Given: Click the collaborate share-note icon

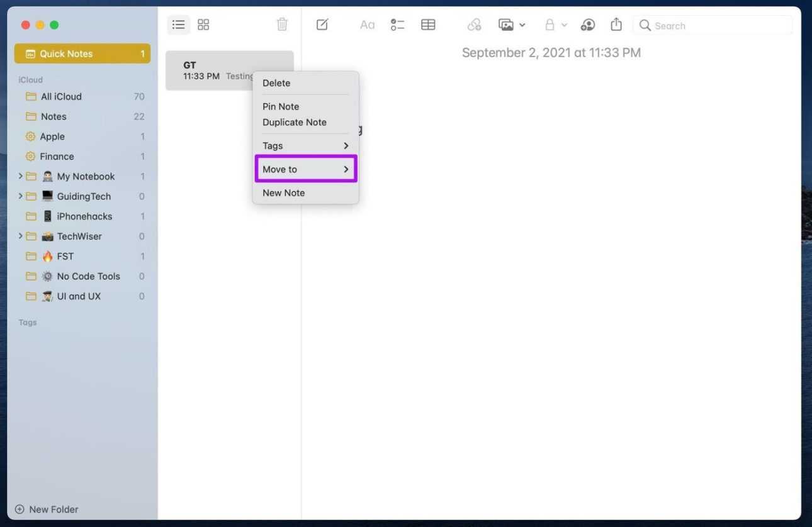Looking at the screenshot, I should 587,25.
